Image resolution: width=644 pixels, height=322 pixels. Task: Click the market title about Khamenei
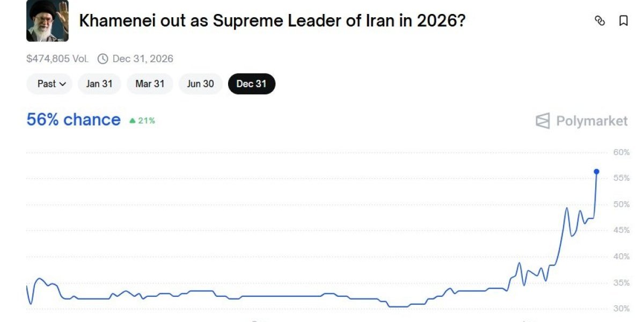click(x=272, y=21)
